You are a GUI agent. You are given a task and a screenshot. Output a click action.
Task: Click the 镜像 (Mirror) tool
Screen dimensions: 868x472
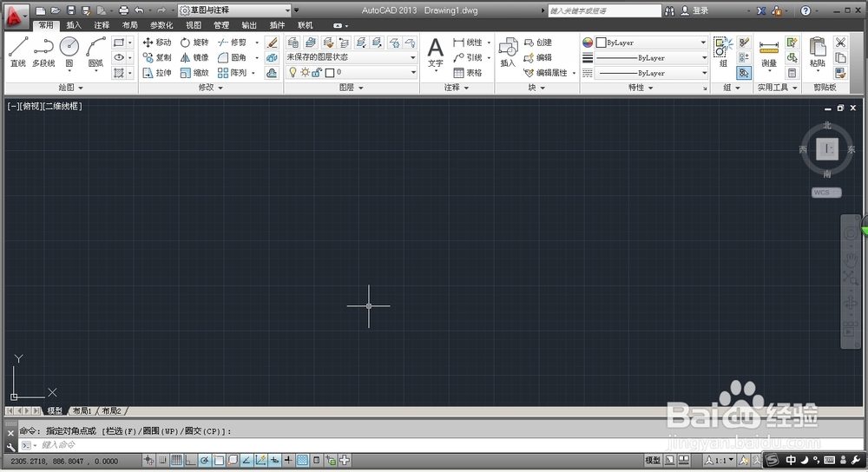pyautogui.click(x=194, y=57)
